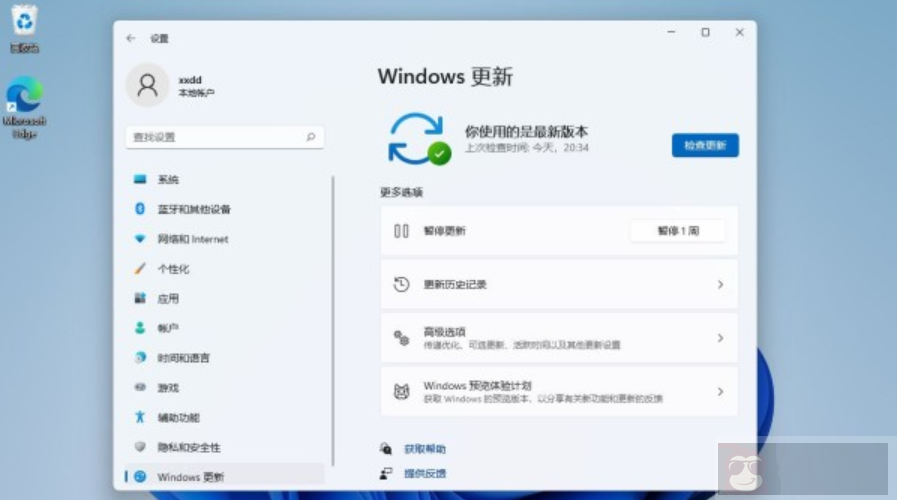The width and height of the screenshot is (898, 500).
Task: Click the back arrow in Settings
Action: (131, 38)
